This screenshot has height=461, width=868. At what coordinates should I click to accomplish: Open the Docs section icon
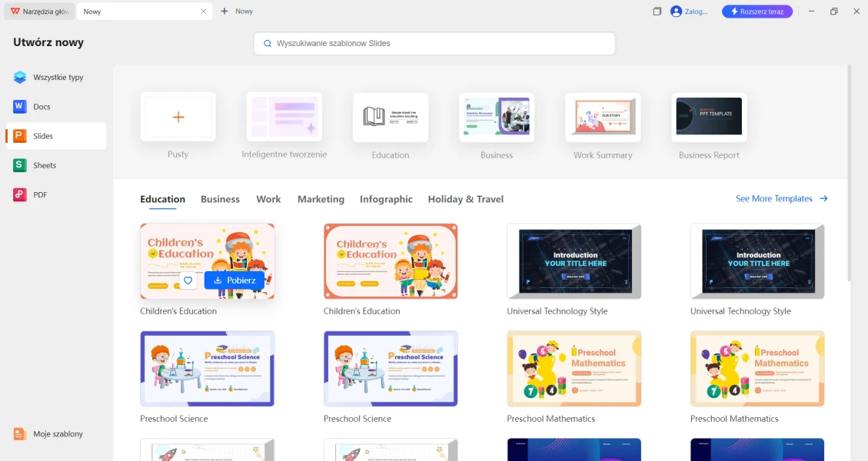[20, 107]
